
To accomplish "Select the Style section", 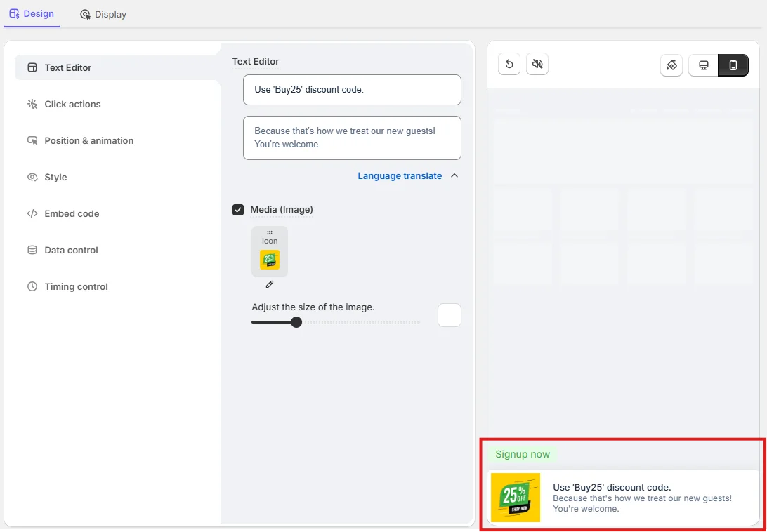I will (55, 178).
